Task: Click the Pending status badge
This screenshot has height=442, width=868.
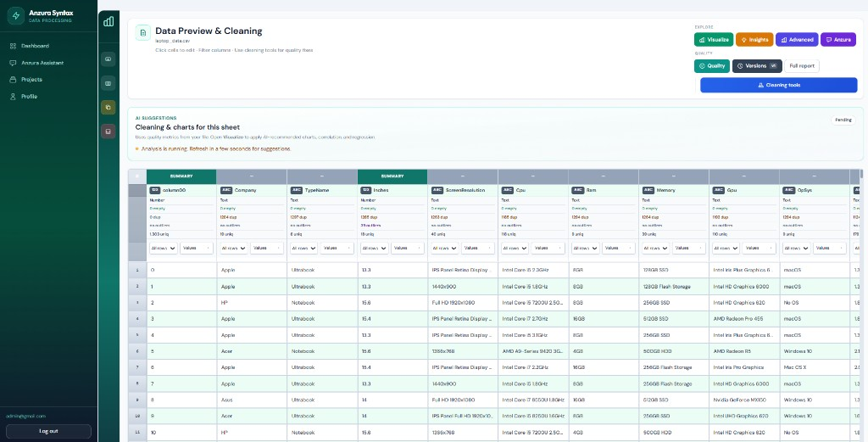Action: (x=843, y=120)
